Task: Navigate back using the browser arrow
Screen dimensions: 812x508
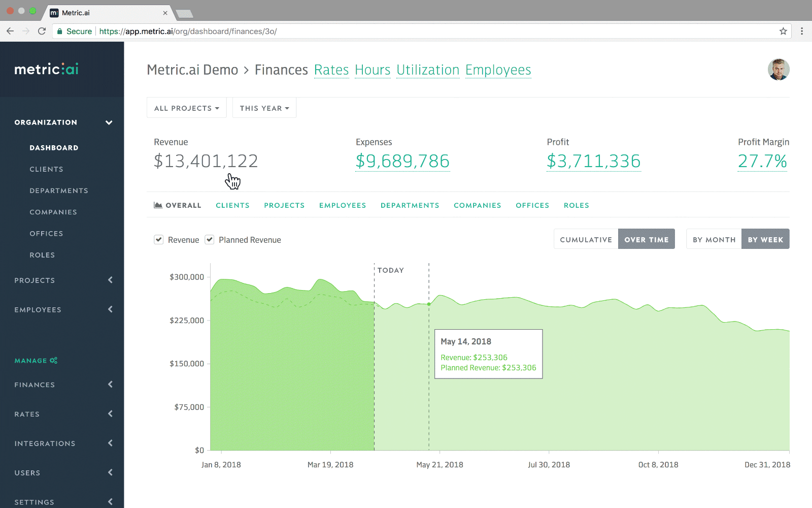Action: pyautogui.click(x=10, y=31)
